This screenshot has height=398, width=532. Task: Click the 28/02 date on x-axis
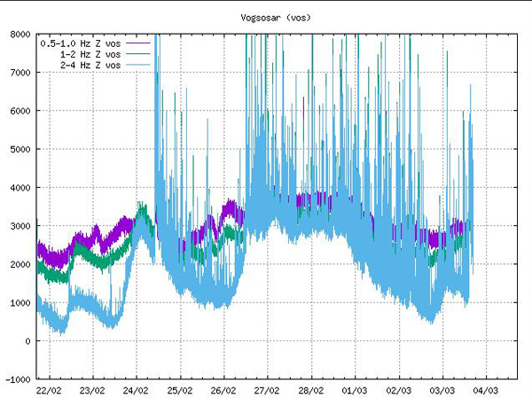(310, 390)
